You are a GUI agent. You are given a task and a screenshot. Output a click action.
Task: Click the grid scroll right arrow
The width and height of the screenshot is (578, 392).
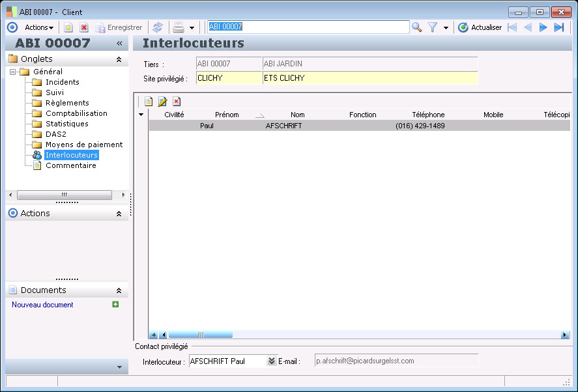(x=565, y=335)
